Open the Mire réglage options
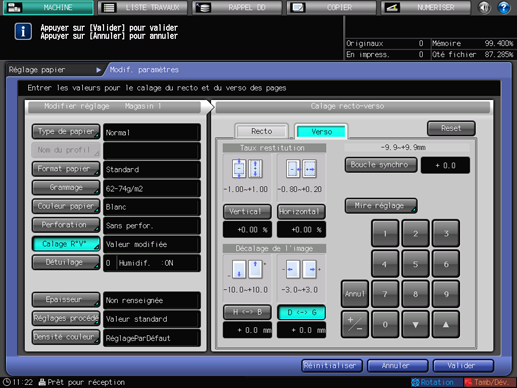Viewport: 517px width, 388px height. (381, 206)
